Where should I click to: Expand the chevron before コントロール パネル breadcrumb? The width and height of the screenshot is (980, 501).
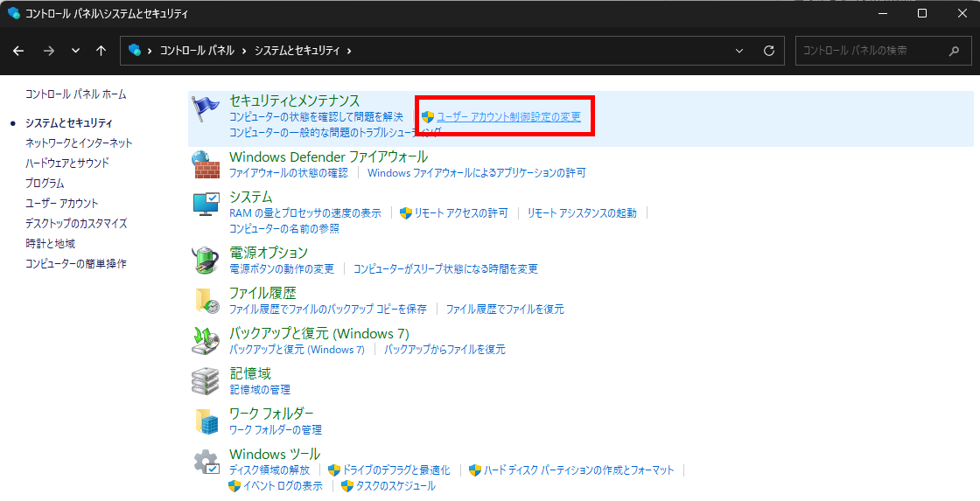150,51
